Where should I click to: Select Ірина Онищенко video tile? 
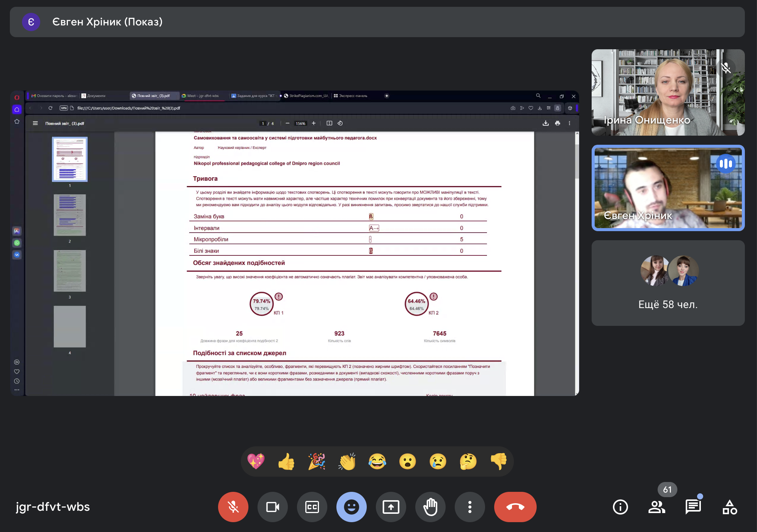coord(668,92)
